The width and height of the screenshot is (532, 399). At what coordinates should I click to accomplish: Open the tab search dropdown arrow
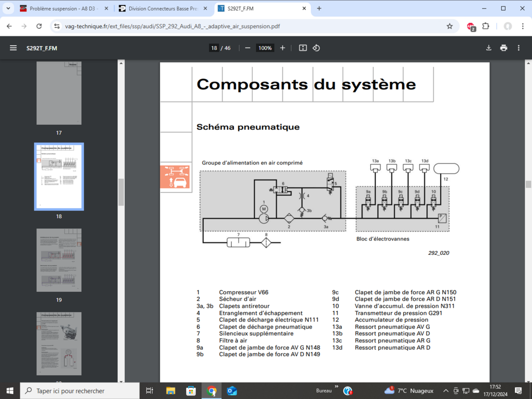(x=8, y=8)
